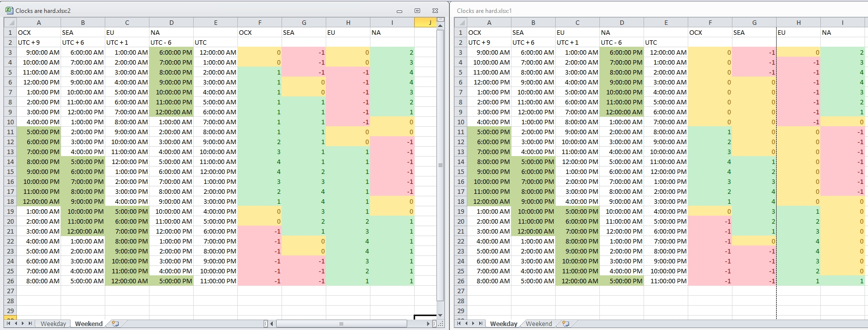Click cell C26 '12:00:00 AM' in the xlsx:2 window
The height and width of the screenshot is (330, 868).
click(x=127, y=281)
